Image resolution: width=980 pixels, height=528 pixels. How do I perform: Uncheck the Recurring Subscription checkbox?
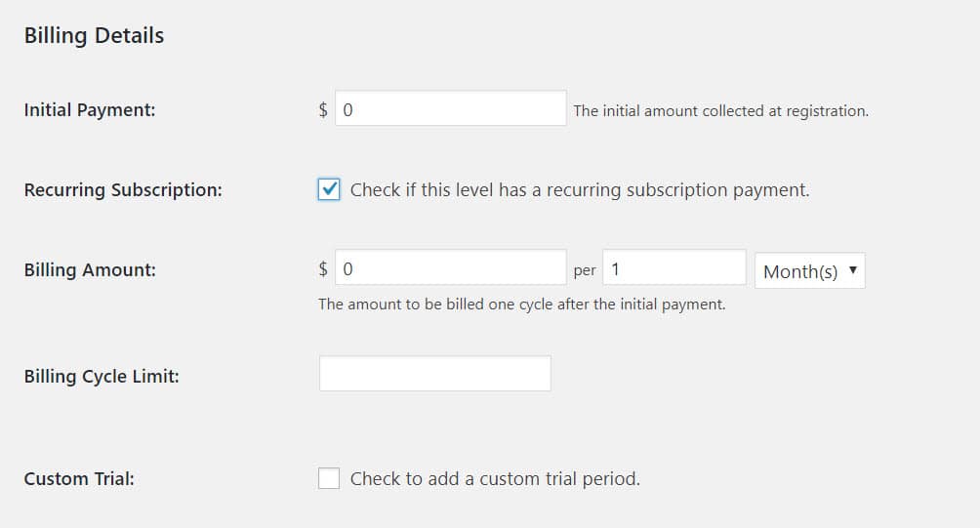330,189
